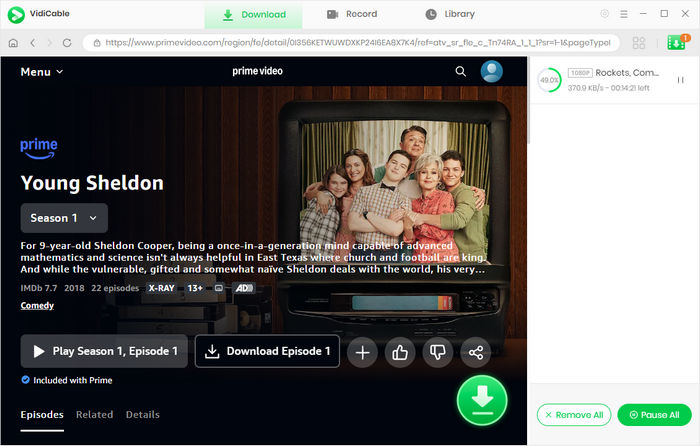Click the subtitles badge icon
700x446 pixels.
[219, 288]
